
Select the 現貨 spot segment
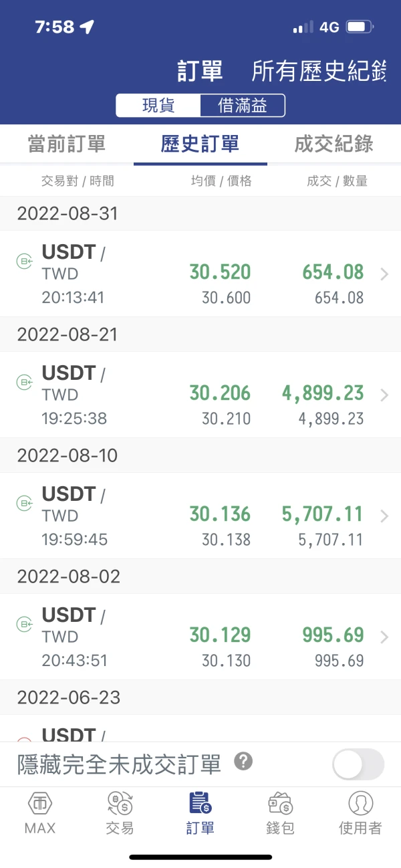[x=158, y=106]
